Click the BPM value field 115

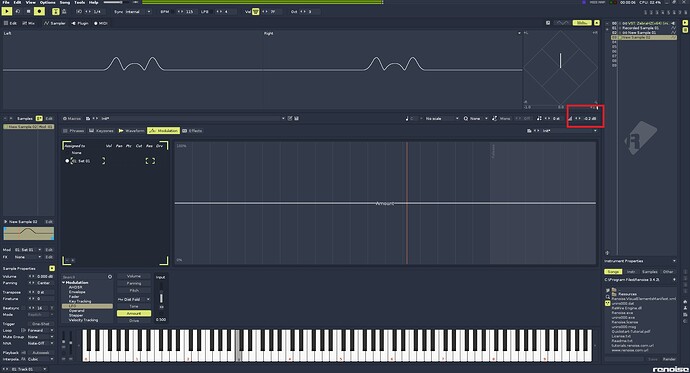189,11
